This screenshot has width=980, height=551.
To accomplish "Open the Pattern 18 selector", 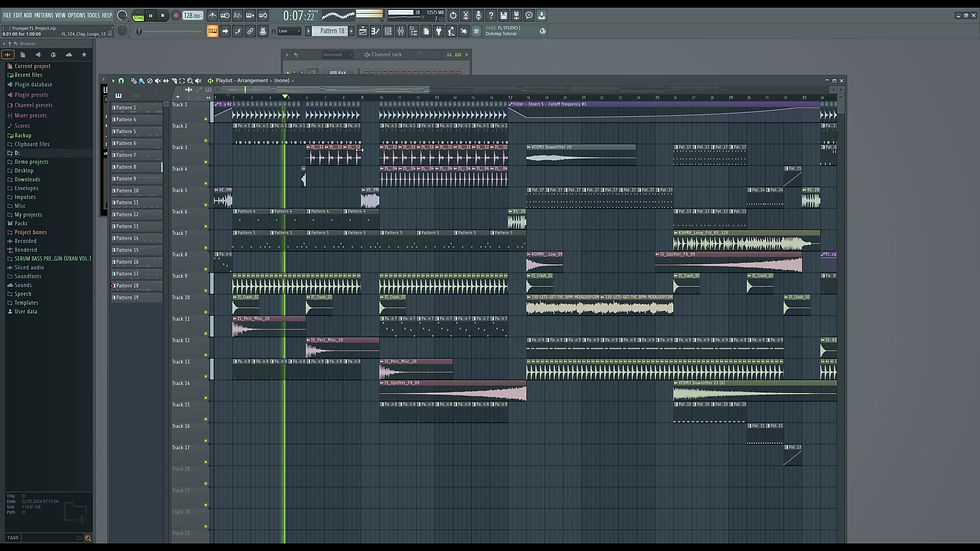I will pyautogui.click(x=332, y=31).
